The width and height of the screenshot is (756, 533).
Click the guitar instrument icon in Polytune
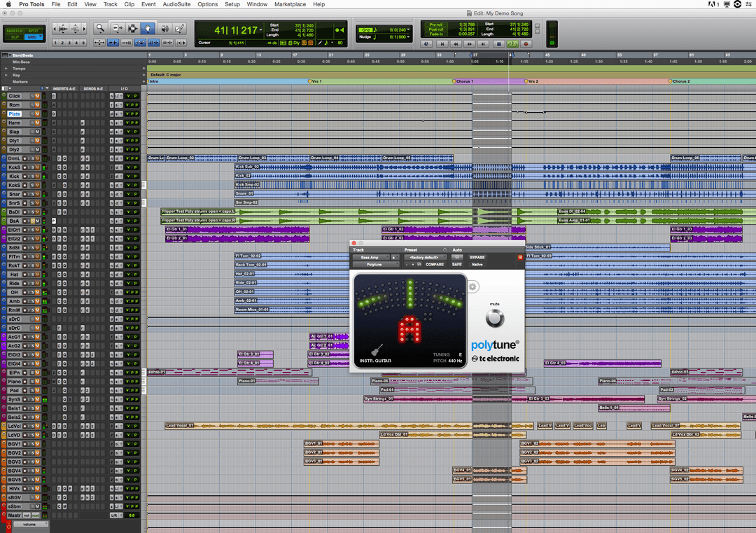tap(377, 349)
